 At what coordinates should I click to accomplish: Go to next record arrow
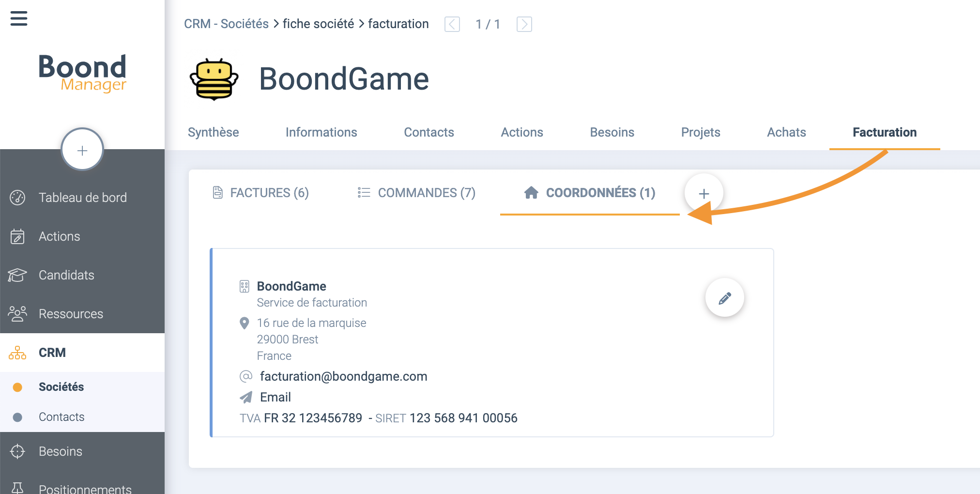tap(524, 24)
